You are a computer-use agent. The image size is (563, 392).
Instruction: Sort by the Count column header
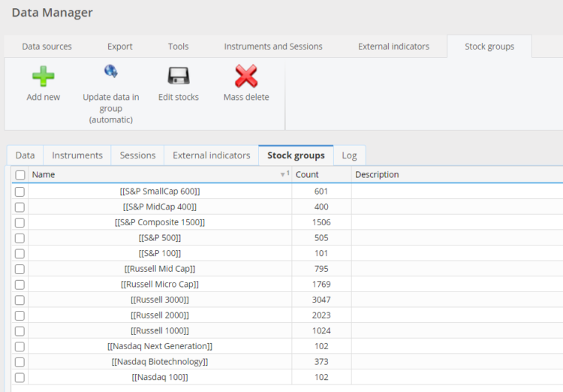point(321,175)
